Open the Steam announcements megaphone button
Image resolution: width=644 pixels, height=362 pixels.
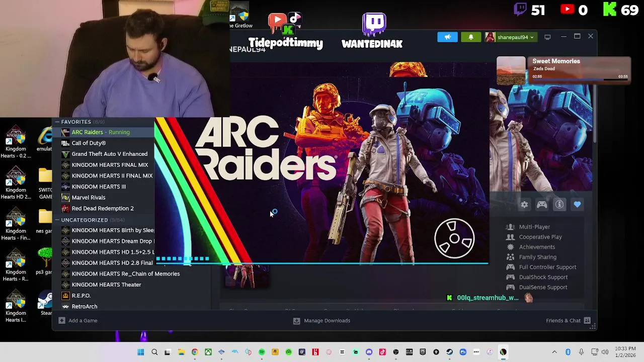coord(447,37)
